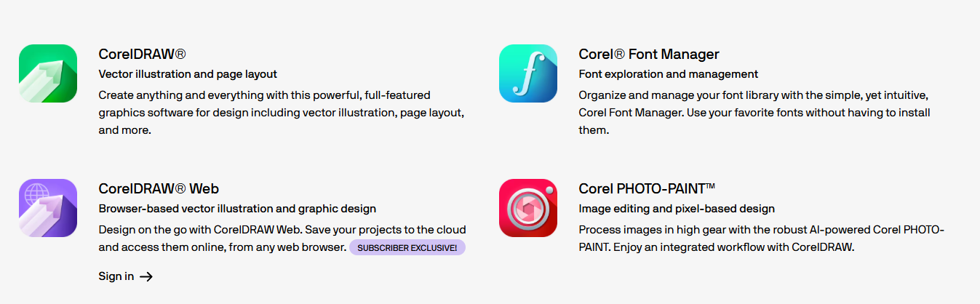The height and width of the screenshot is (304, 980).
Task: Click the Corel Font Manager icon
Action: pyautogui.click(x=528, y=73)
